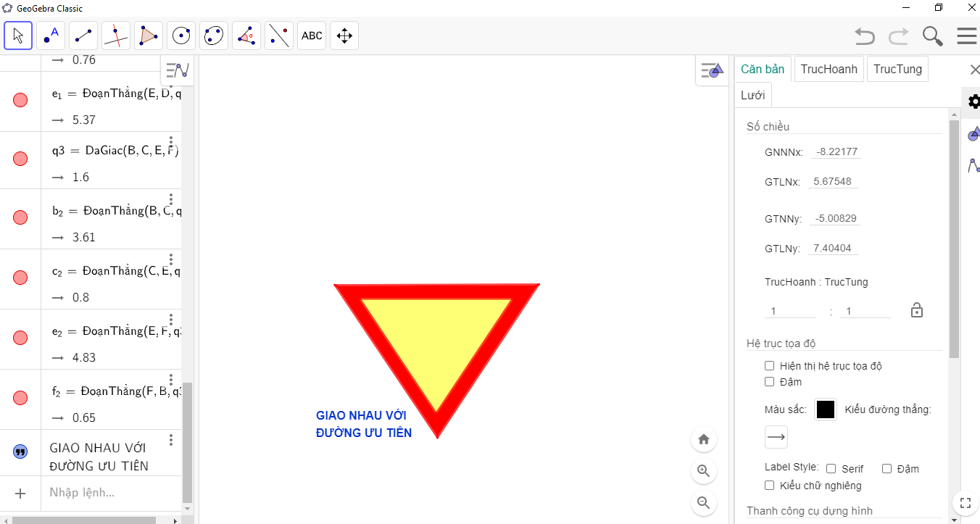Select the Move arrow tool

coord(18,36)
